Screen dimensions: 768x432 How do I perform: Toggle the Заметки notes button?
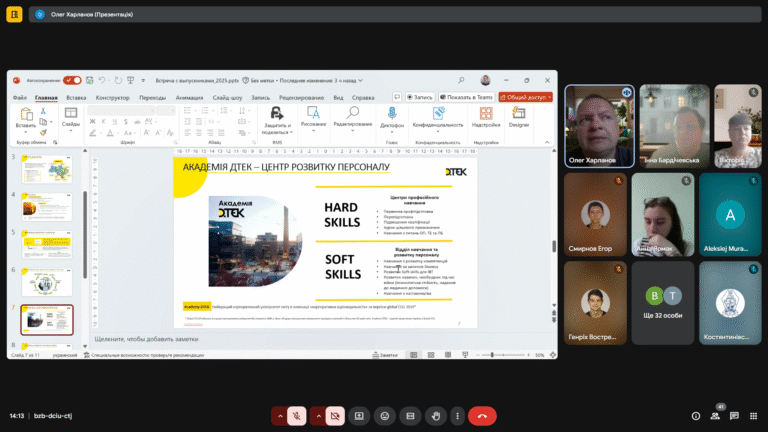pos(385,355)
